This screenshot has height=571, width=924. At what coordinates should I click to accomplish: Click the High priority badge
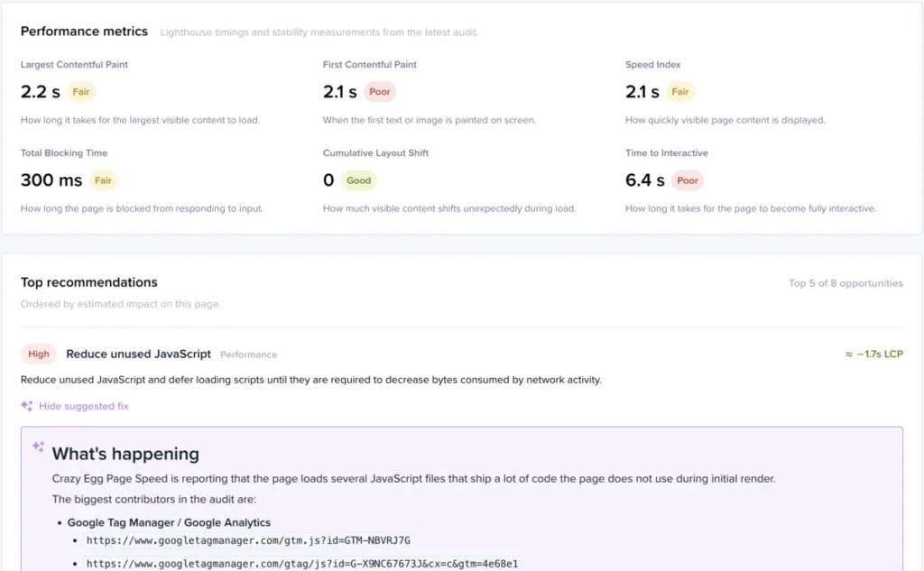[x=38, y=355]
